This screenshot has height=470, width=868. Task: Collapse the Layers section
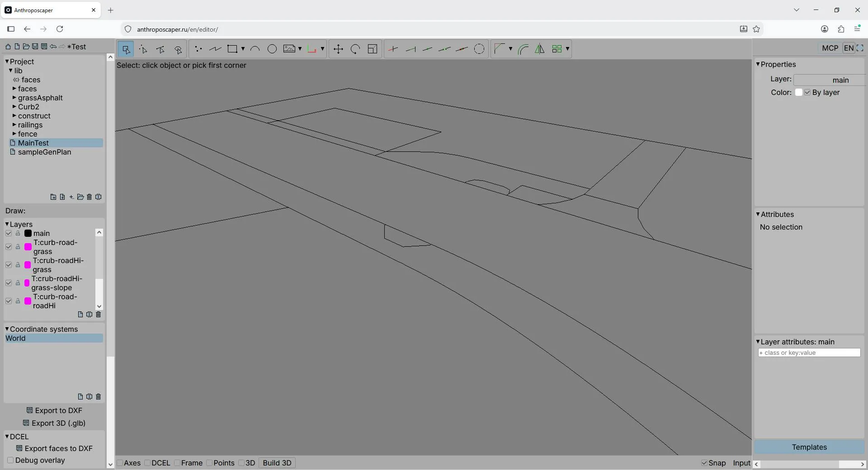tap(7, 224)
